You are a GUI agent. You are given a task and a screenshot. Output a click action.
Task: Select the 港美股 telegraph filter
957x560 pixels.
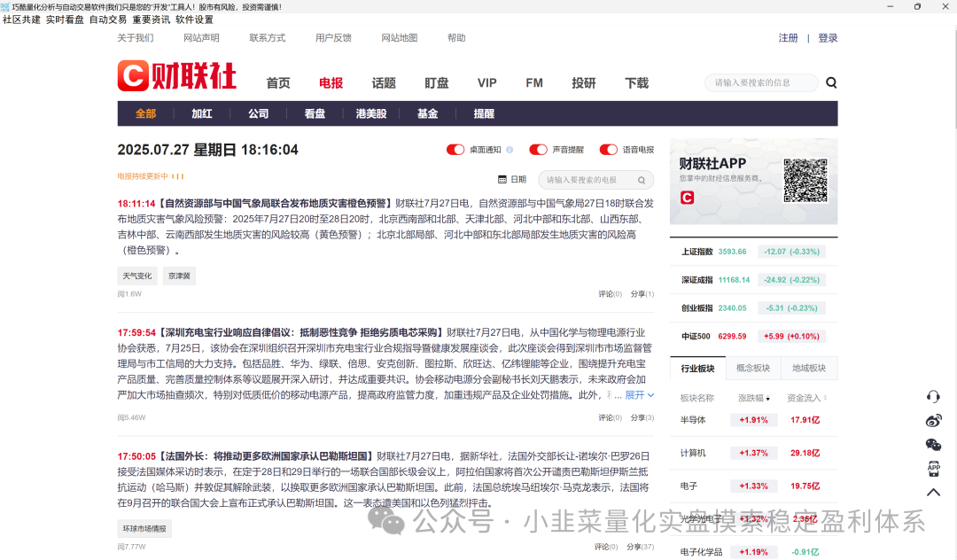(x=371, y=113)
